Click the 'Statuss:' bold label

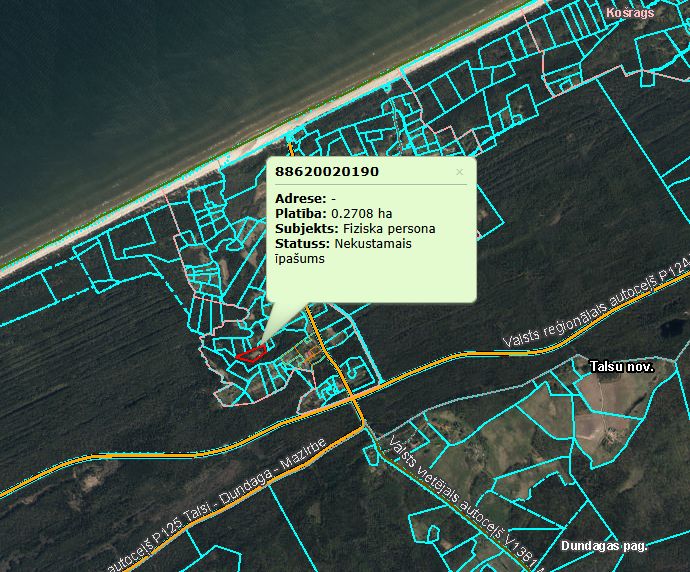pos(302,243)
